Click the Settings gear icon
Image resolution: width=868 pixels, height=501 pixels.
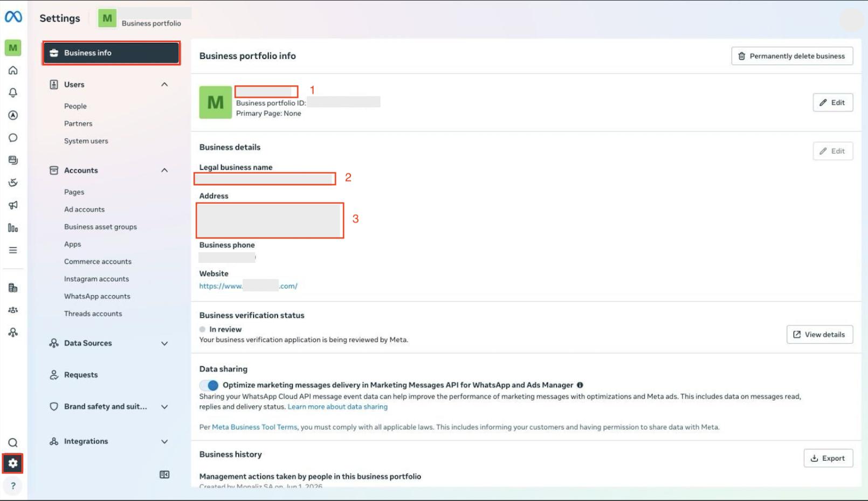click(x=13, y=463)
